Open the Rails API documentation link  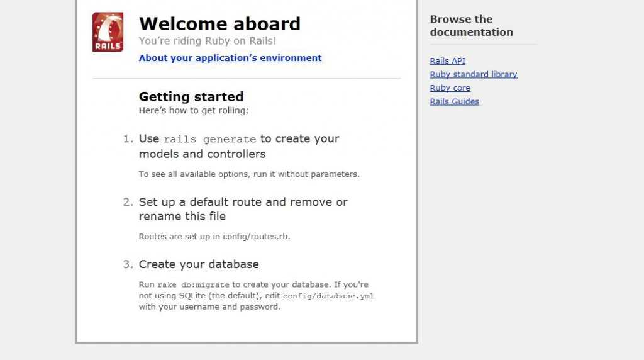click(x=447, y=61)
